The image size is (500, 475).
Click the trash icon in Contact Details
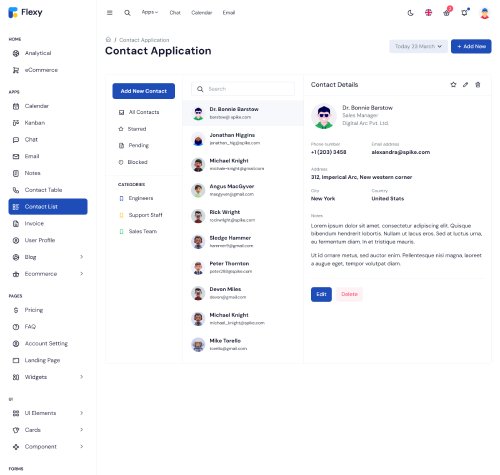point(478,85)
